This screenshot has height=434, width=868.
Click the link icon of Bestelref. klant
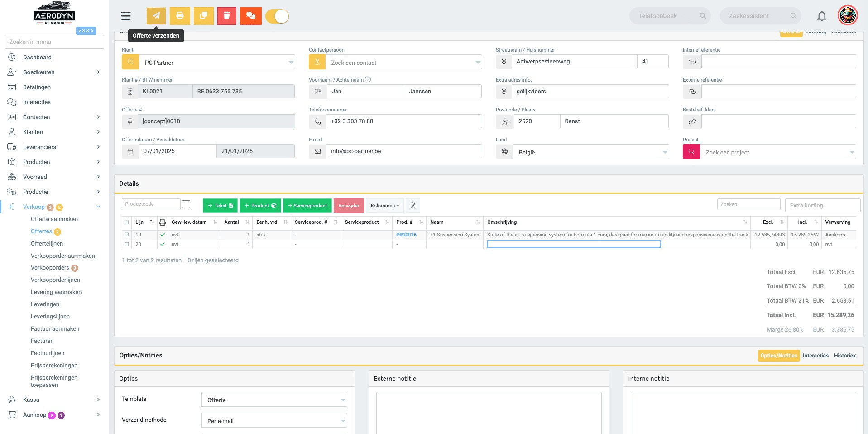click(692, 121)
